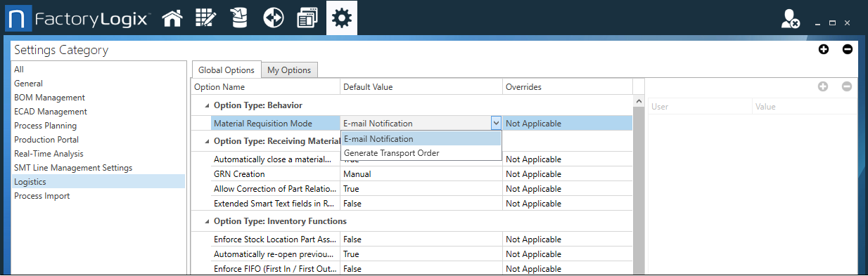
Task: Click the remove override minus icon
Action: coord(847,86)
